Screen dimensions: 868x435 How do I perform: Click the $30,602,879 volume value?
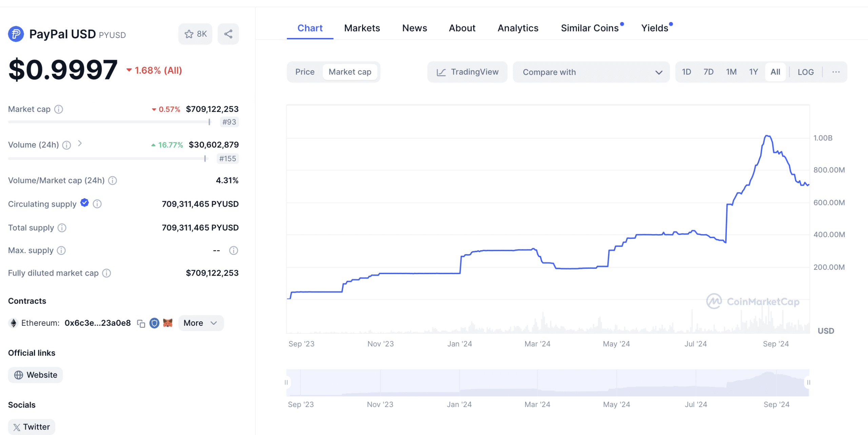pyautogui.click(x=214, y=145)
